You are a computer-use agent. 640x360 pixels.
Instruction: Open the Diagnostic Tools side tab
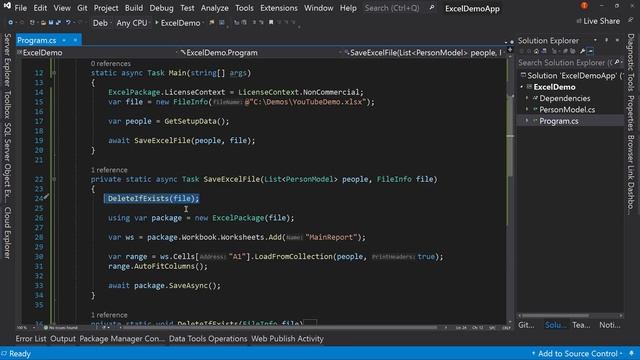coord(631,62)
